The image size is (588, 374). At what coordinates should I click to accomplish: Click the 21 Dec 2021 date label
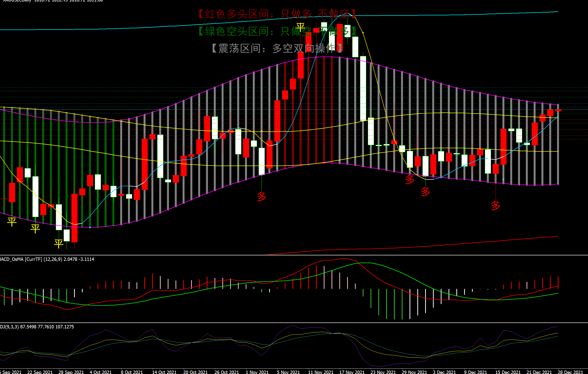(539, 372)
